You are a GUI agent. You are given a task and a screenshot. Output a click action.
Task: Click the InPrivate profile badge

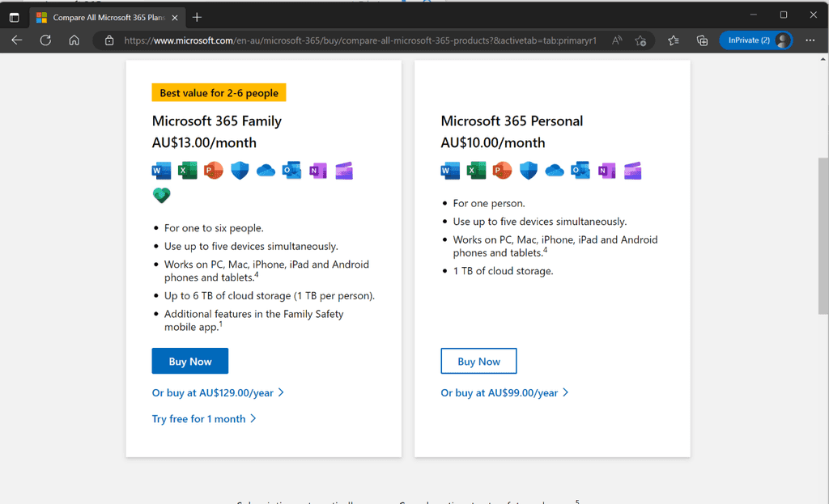755,40
